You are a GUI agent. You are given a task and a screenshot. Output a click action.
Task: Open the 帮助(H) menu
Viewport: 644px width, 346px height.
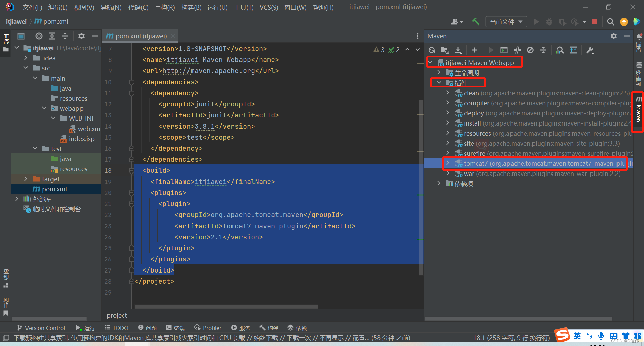(x=323, y=7)
